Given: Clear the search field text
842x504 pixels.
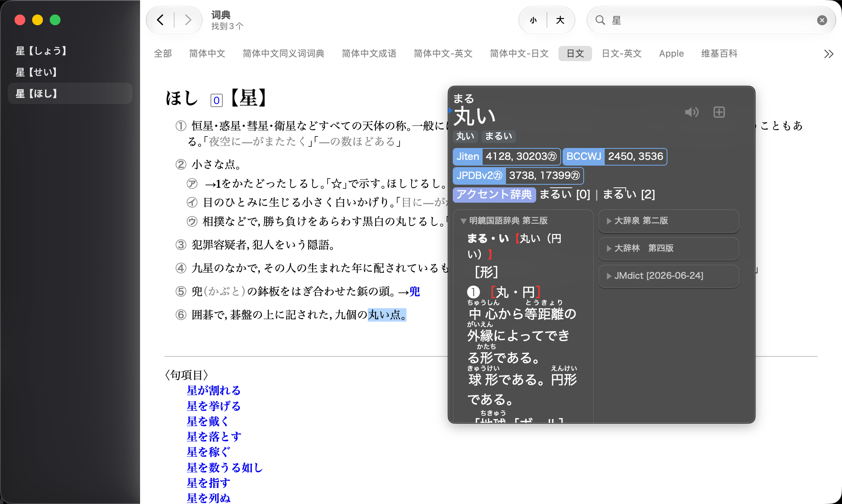Looking at the screenshot, I should click(822, 20).
